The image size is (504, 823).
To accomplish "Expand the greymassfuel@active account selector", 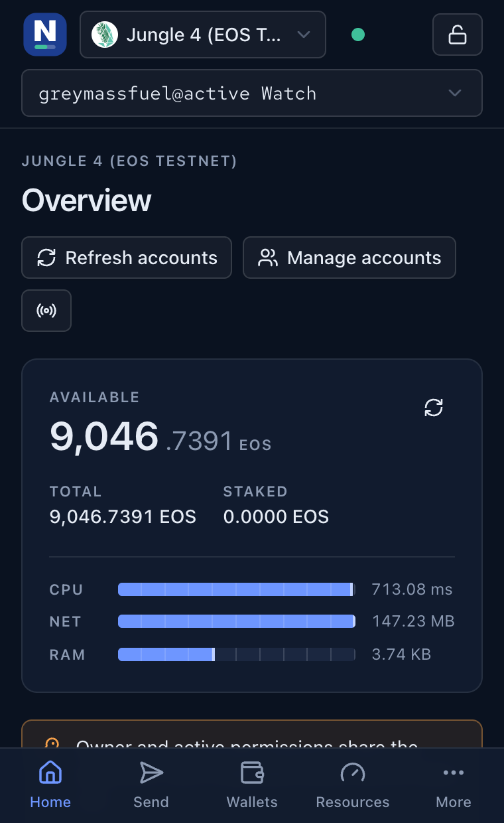I will point(252,93).
